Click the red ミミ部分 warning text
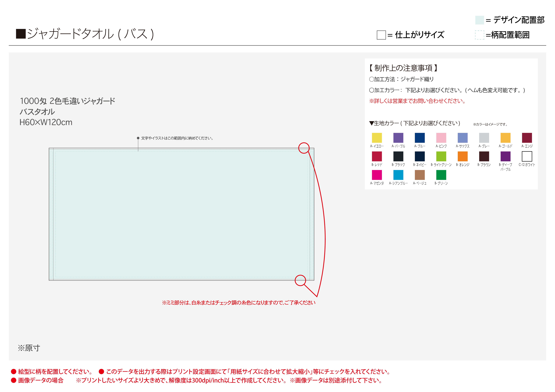The height and width of the screenshot is (392, 555). 239,303
